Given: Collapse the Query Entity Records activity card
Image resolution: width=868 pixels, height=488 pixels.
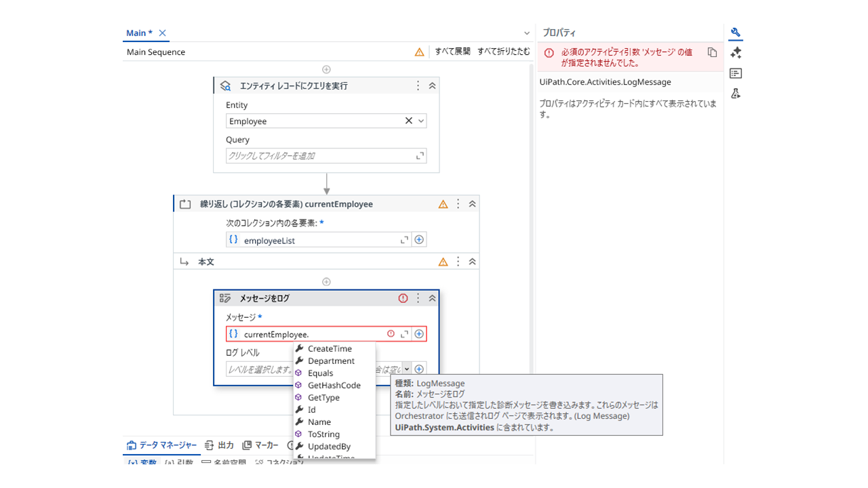Looking at the screenshot, I should click(432, 86).
